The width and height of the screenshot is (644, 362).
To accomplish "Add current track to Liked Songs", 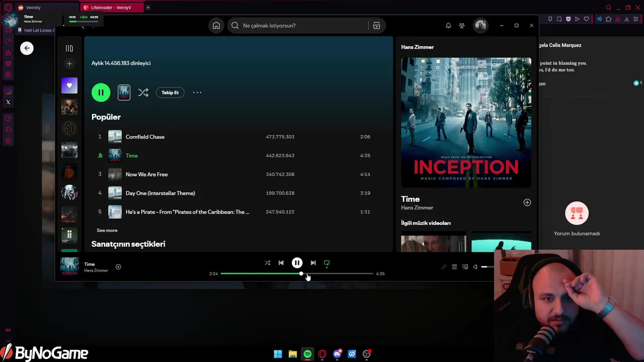I will (x=118, y=267).
